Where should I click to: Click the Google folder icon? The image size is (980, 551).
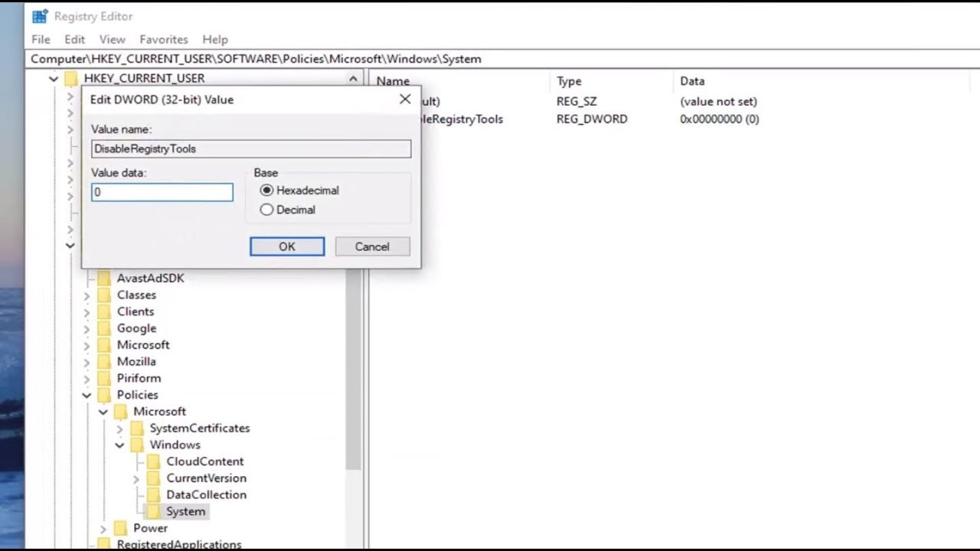[x=104, y=328]
